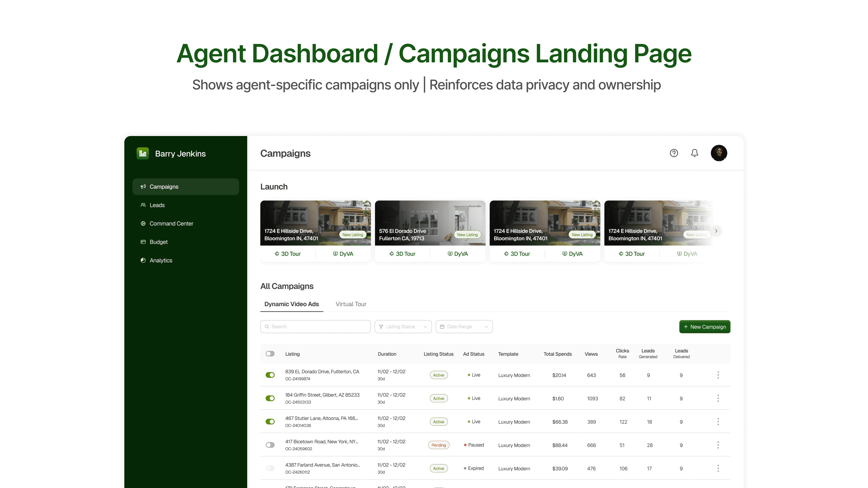This screenshot has height=488, width=868.
Task: Click the green building logo icon
Action: tap(143, 154)
